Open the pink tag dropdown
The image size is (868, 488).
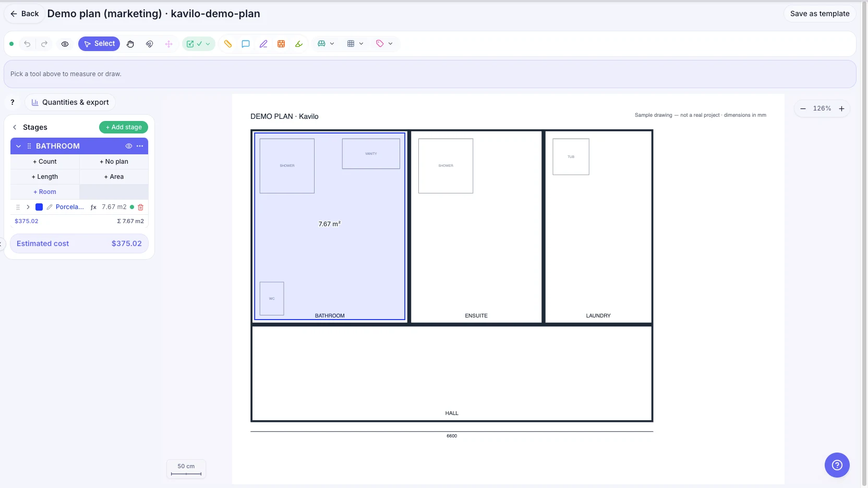384,44
